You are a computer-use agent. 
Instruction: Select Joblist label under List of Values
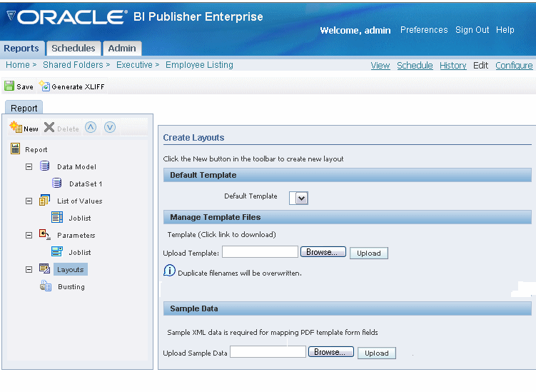[80, 218]
